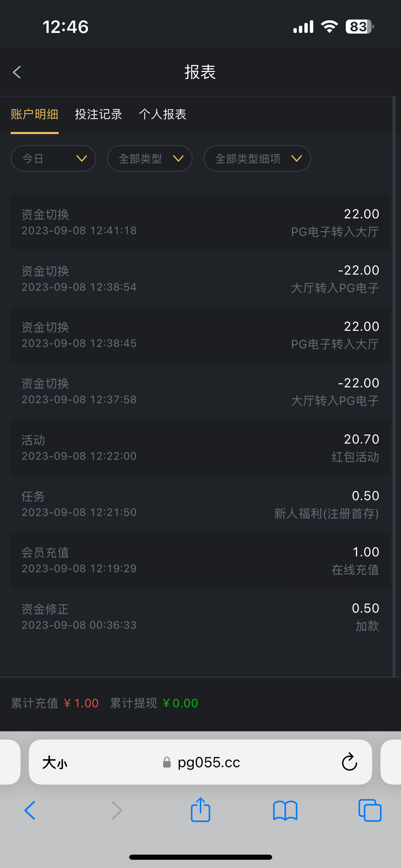Show open tabs with Safari tabs icon
401x868 pixels.
click(x=369, y=810)
